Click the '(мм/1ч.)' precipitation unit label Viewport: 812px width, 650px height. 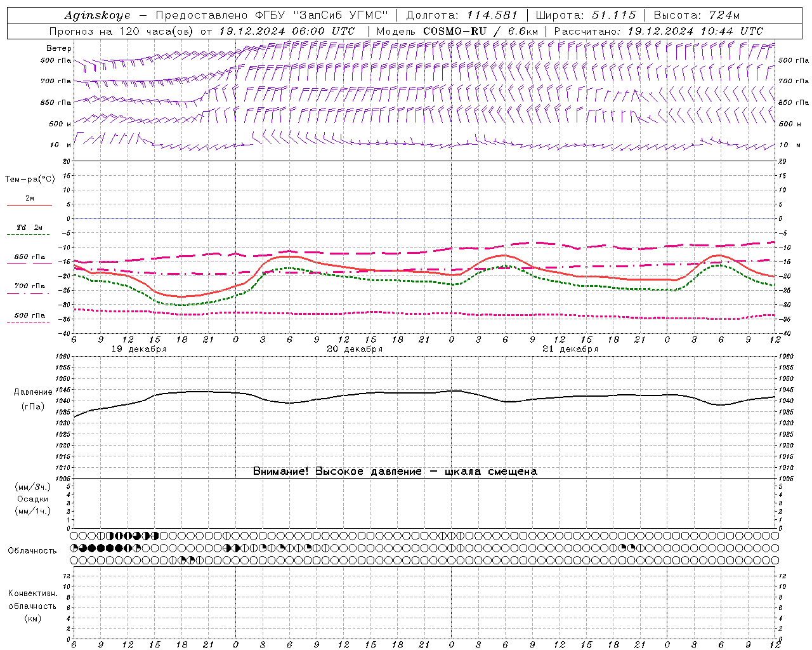click(33, 511)
